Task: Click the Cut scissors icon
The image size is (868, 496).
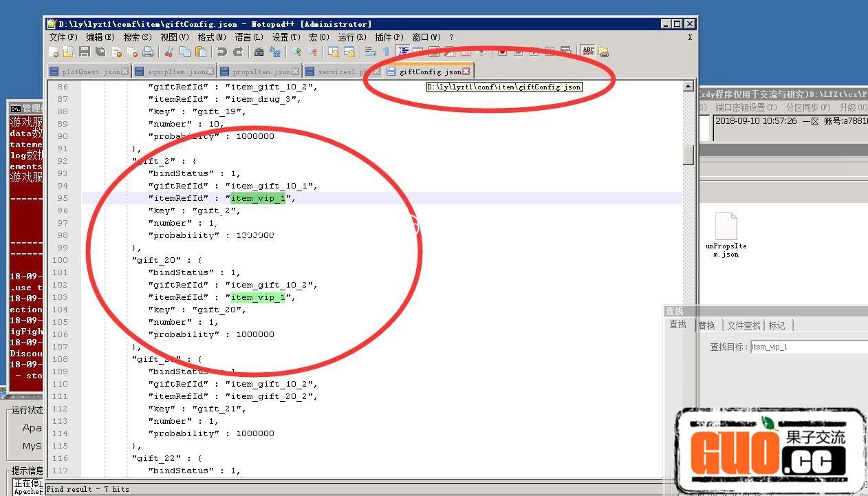Action: [169, 52]
